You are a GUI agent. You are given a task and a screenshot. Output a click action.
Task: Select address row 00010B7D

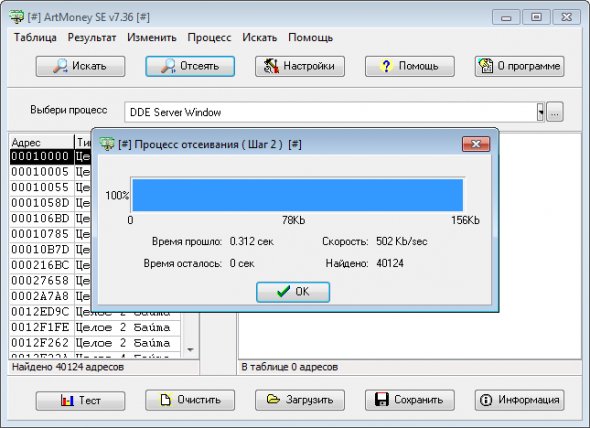(50, 250)
